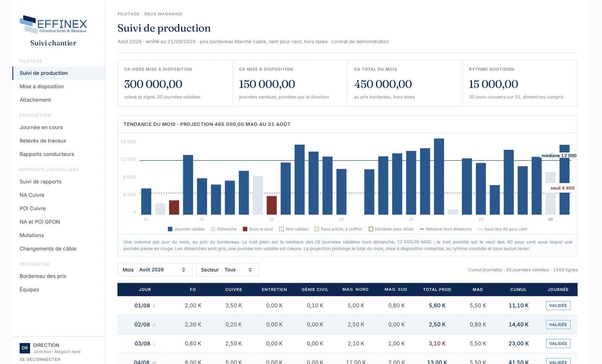The height and width of the screenshot is (364, 602).
Task: Open Suivi de production in sidebar
Action: (x=59, y=73)
